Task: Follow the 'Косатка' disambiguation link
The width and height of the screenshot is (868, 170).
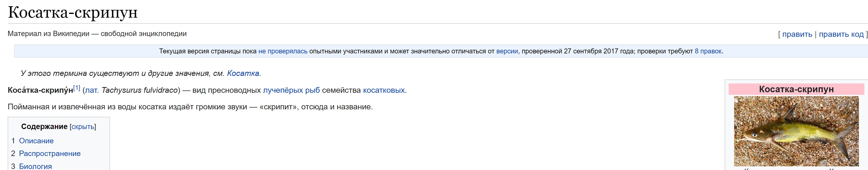Action: click(243, 73)
